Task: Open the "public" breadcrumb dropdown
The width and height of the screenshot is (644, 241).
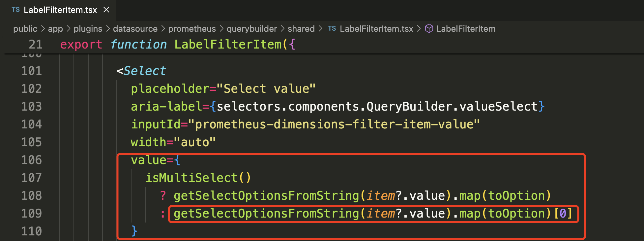Action: (x=25, y=29)
